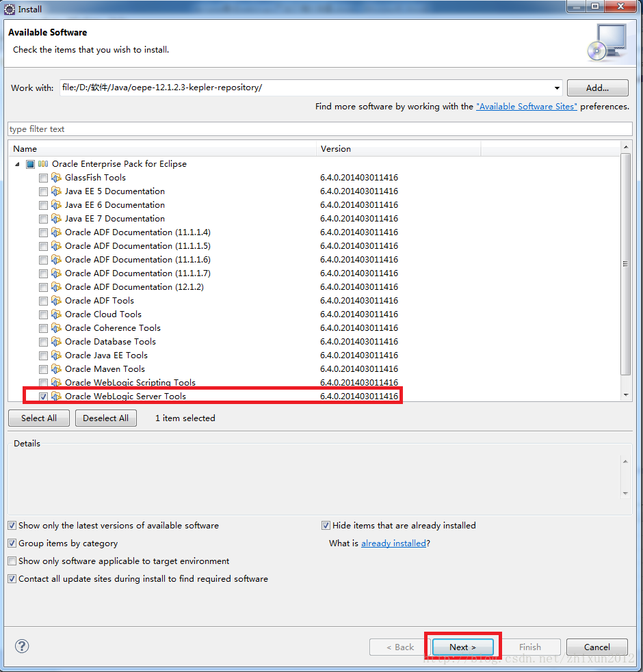Click the software list scroll down arrow
Viewport: 643px width, 672px height.
tap(626, 394)
